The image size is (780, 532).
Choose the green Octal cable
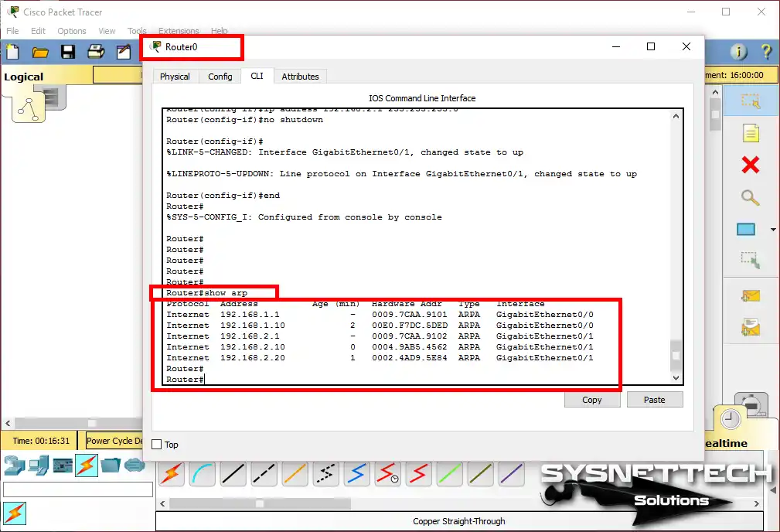pyautogui.click(x=449, y=474)
